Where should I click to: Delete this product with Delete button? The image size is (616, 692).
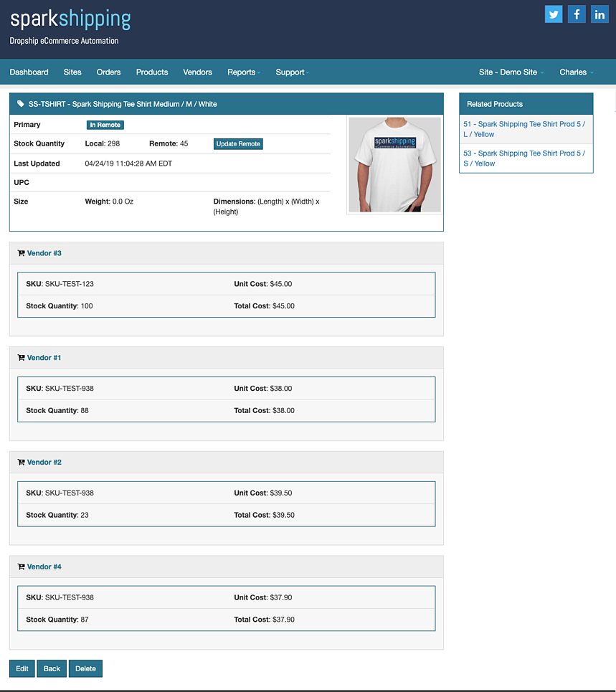85,668
